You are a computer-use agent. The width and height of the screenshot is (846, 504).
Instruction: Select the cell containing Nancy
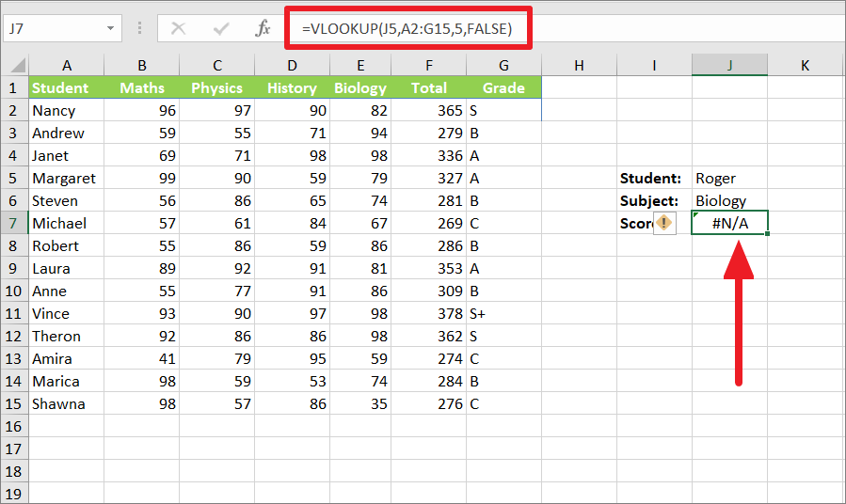[x=67, y=111]
